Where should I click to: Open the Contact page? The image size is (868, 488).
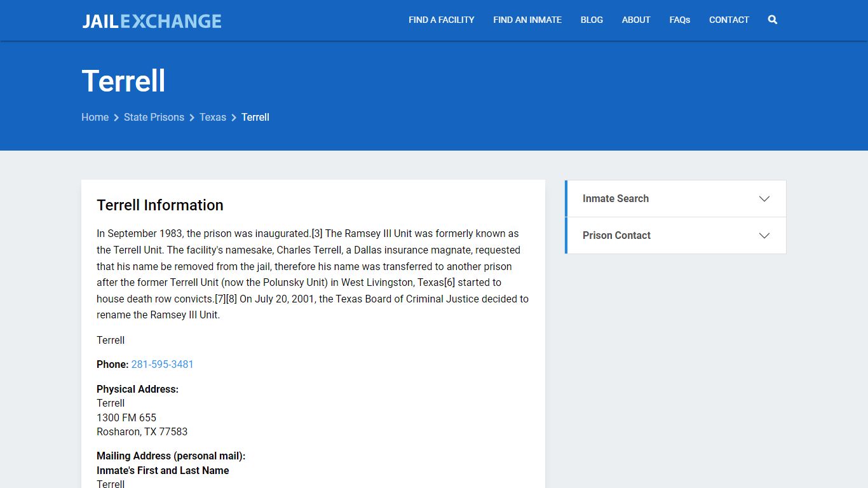[729, 20]
